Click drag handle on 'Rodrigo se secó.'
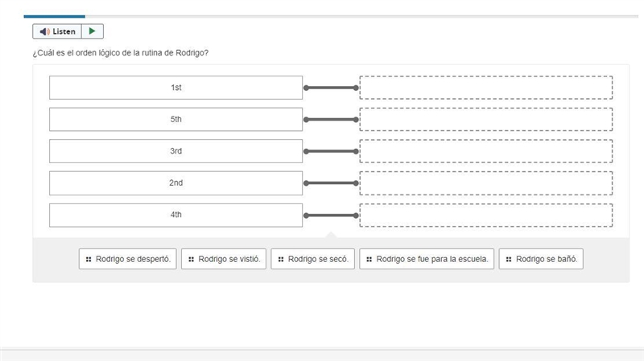Screen dimensions: 644x361 pyautogui.click(x=281, y=259)
